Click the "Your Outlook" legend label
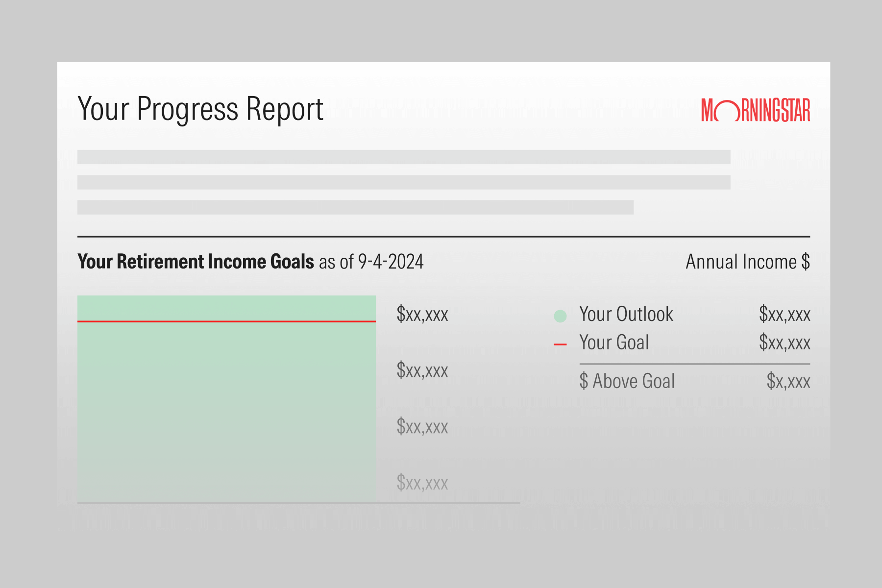882x588 pixels. 626,314
